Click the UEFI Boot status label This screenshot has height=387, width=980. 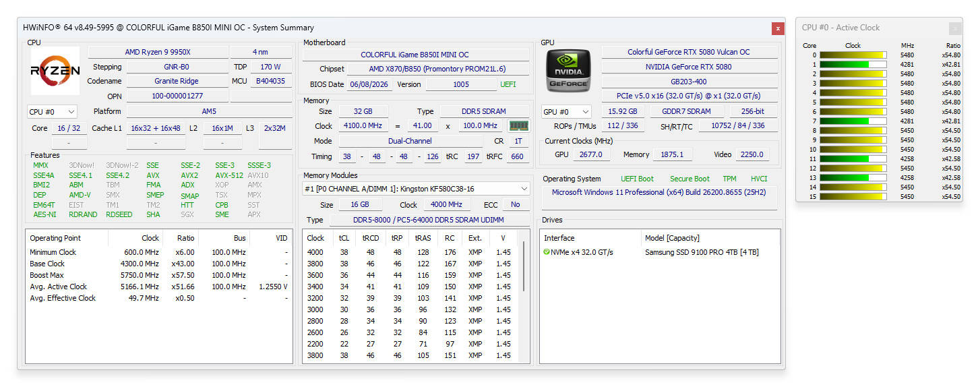(637, 179)
